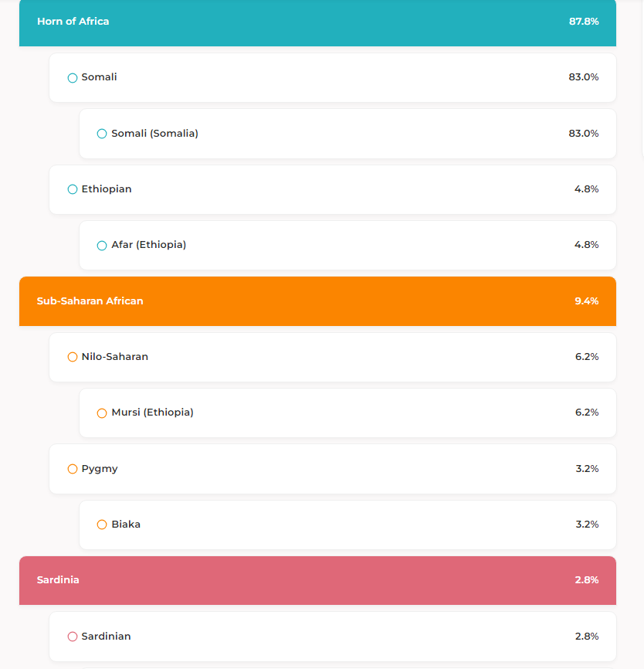Image resolution: width=644 pixels, height=669 pixels.
Task: Click the teal circle beside Ethiopian
Action: pyautogui.click(x=73, y=189)
